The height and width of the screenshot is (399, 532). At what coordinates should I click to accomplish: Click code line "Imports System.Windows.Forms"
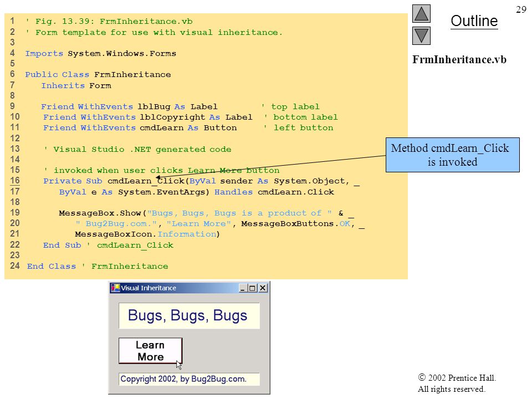(100, 53)
